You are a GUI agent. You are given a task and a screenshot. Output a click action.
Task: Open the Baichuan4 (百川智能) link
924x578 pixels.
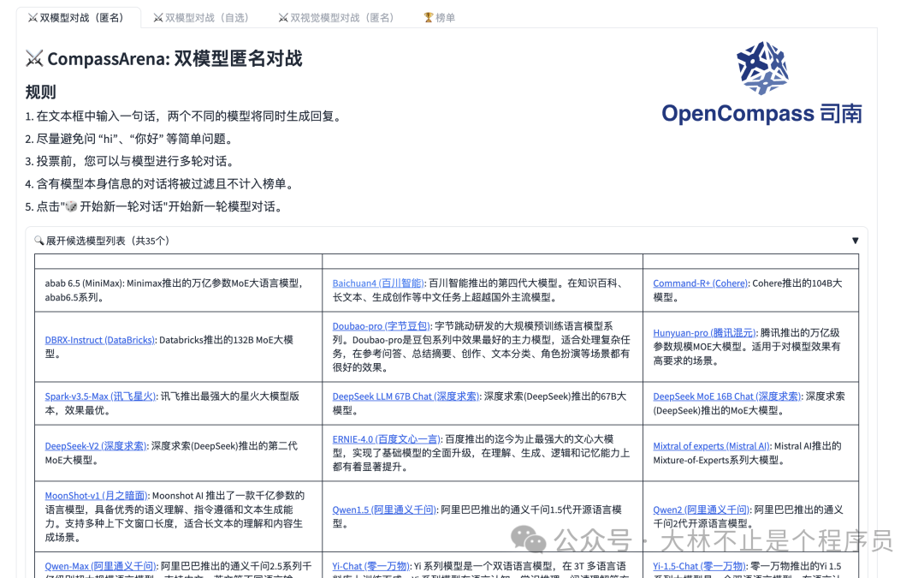378,283
